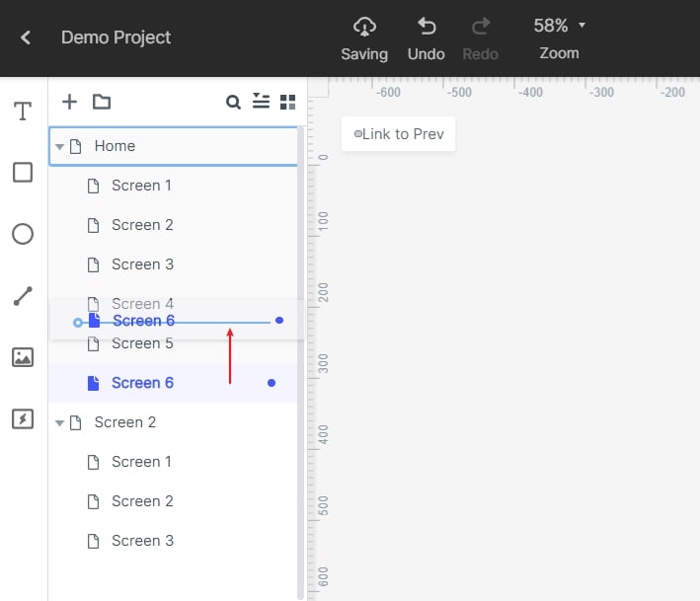The width and height of the screenshot is (700, 601).
Task: Select the highlighted Screen 6 row
Action: coord(173,383)
